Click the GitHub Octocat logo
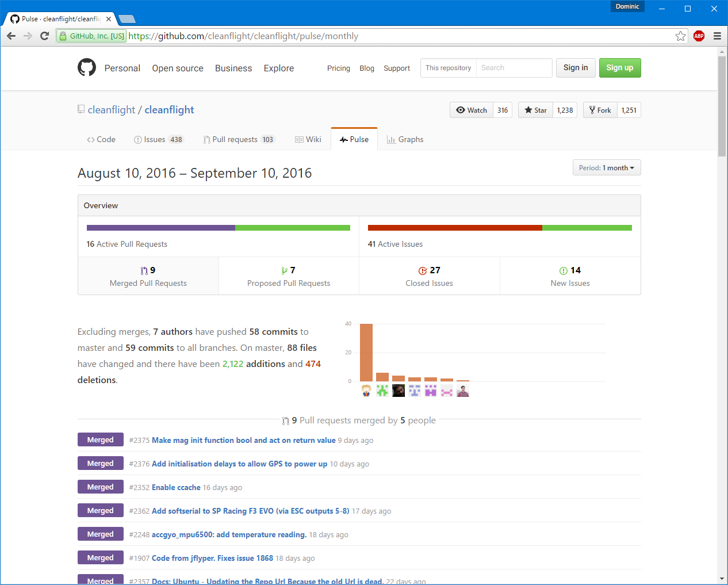728x585 pixels. click(x=87, y=67)
